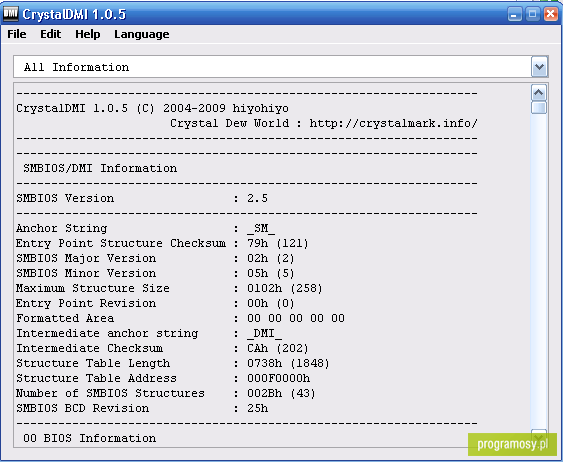Click the 'Intermediate Checksum' label

(x=89, y=348)
